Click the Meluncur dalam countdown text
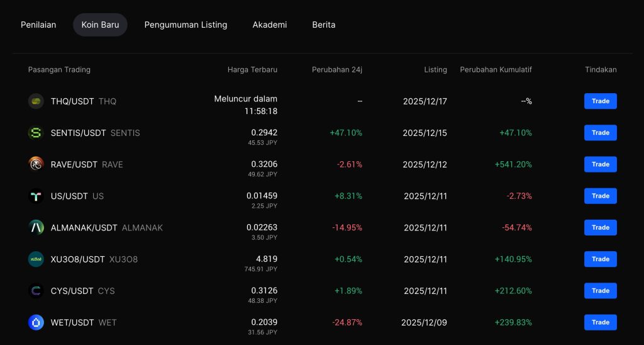Viewport: 644px width, 345px height. pyautogui.click(x=246, y=105)
